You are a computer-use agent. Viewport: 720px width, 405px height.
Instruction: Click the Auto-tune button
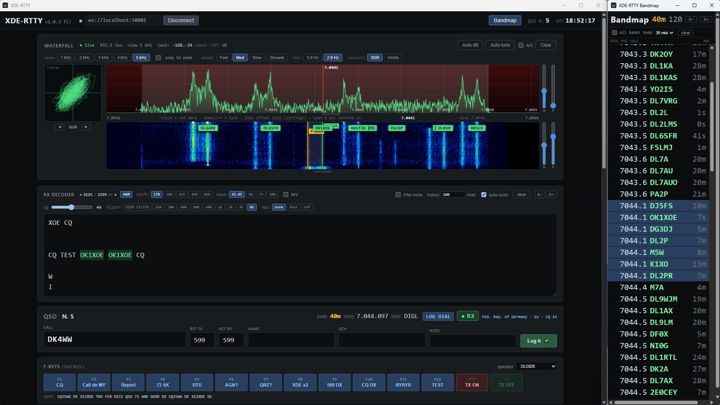(500, 45)
